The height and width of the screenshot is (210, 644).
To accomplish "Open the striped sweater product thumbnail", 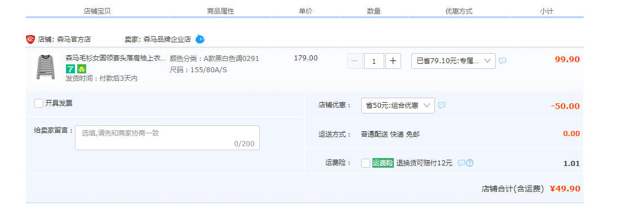I will tap(46, 67).
